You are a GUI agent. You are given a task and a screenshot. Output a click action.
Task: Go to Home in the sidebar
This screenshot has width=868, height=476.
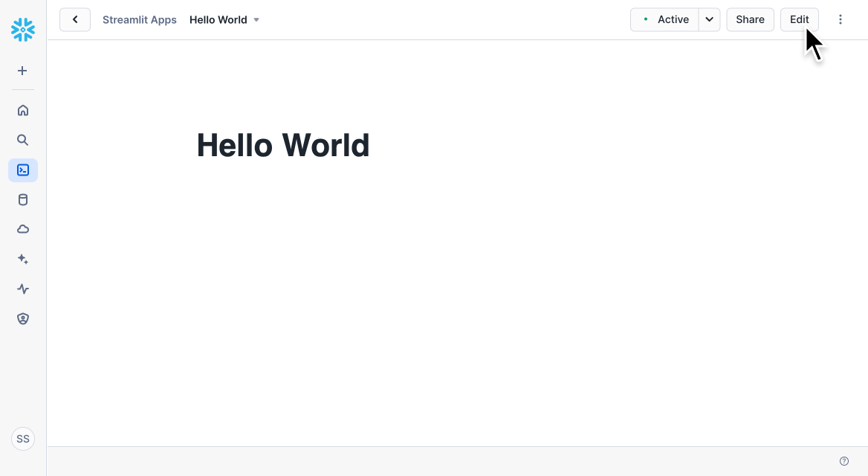tap(23, 110)
